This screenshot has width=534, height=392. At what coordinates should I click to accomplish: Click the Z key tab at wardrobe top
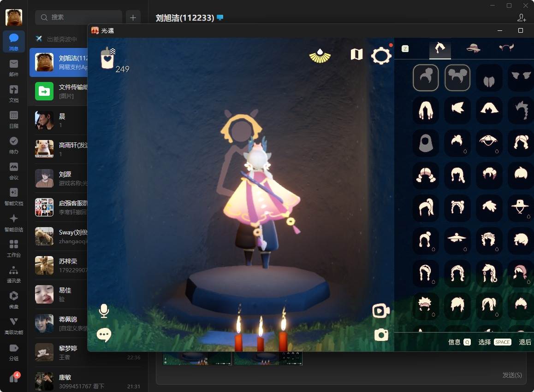pyautogui.click(x=405, y=49)
